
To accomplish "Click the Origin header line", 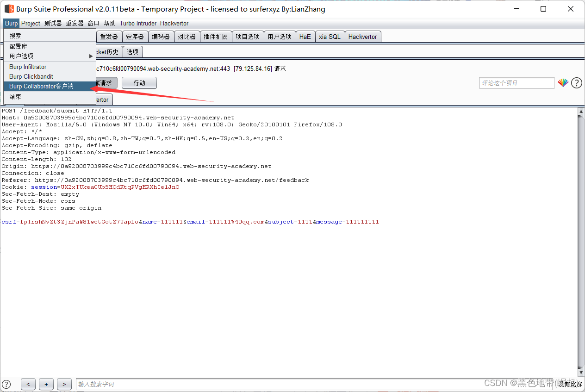I will coord(137,166).
